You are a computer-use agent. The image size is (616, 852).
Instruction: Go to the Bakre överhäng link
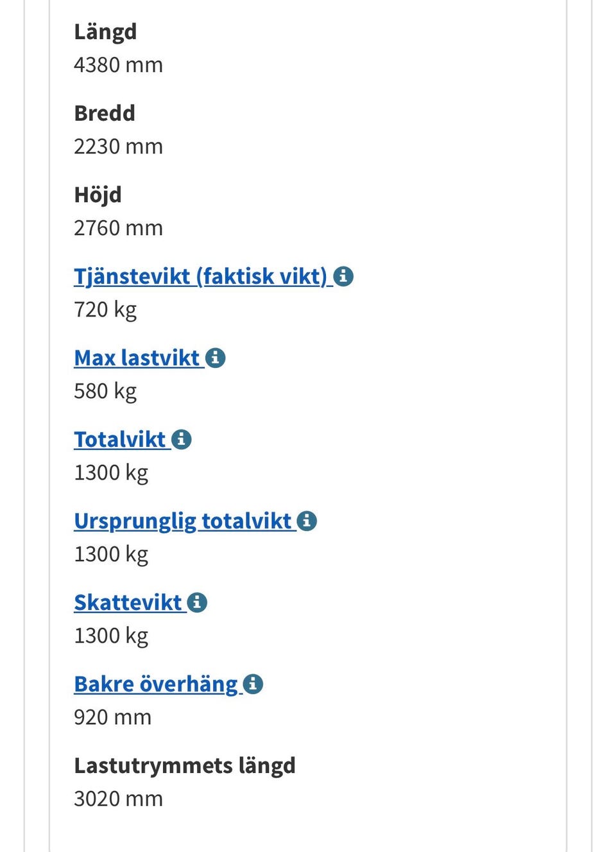156,684
